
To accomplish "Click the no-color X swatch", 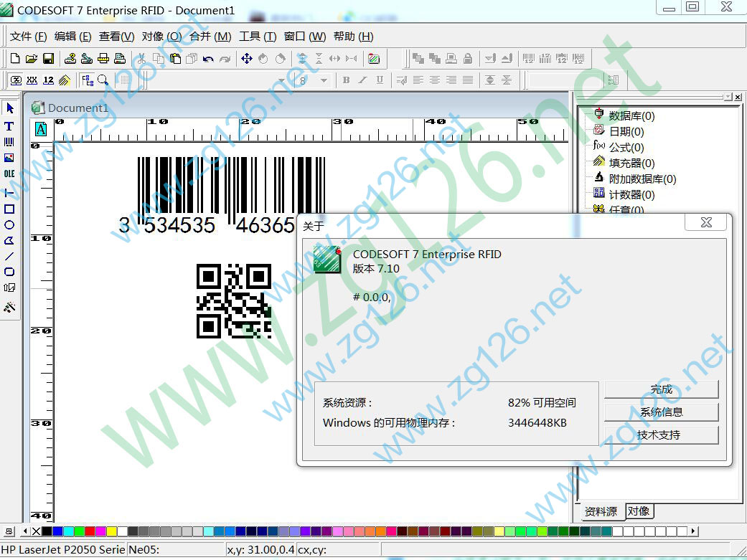I will coord(36,531).
